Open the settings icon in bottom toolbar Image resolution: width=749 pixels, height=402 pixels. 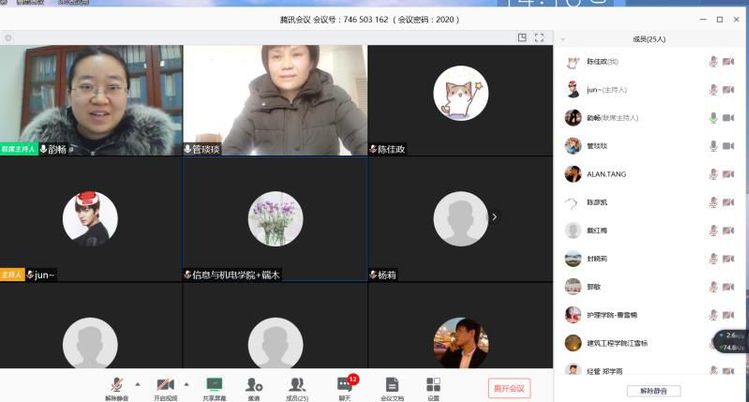[433, 385]
